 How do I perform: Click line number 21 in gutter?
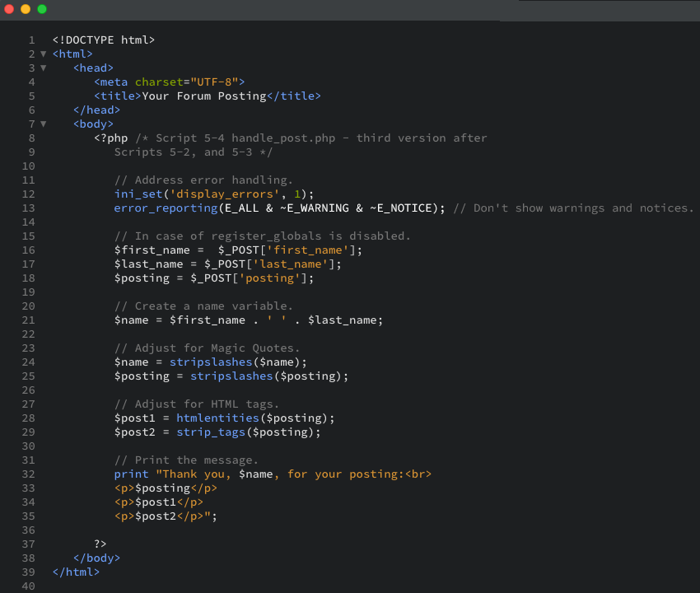[29, 320]
